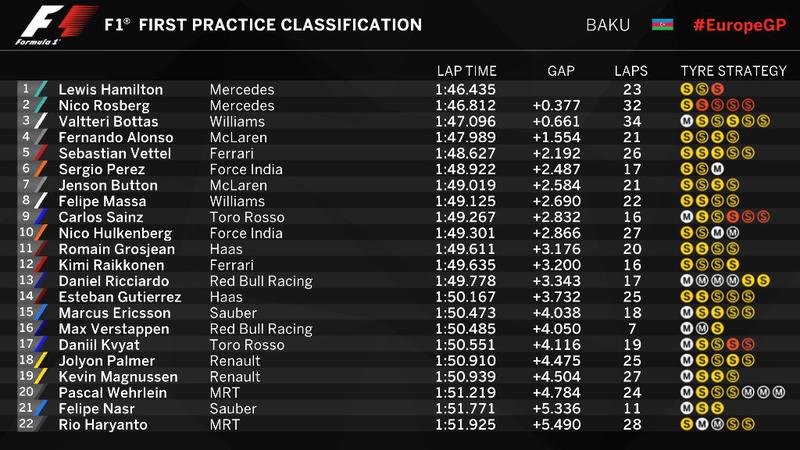Image resolution: width=800 pixels, height=450 pixels.
Task: Click the white medium tyre icon in Bottas's row
Action: 687,121
